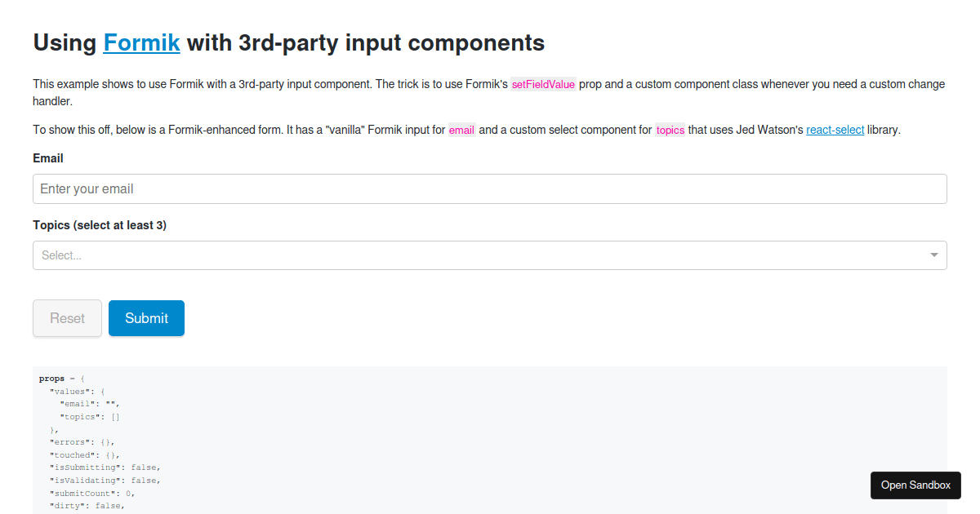Open the react-select library link

[835, 129]
